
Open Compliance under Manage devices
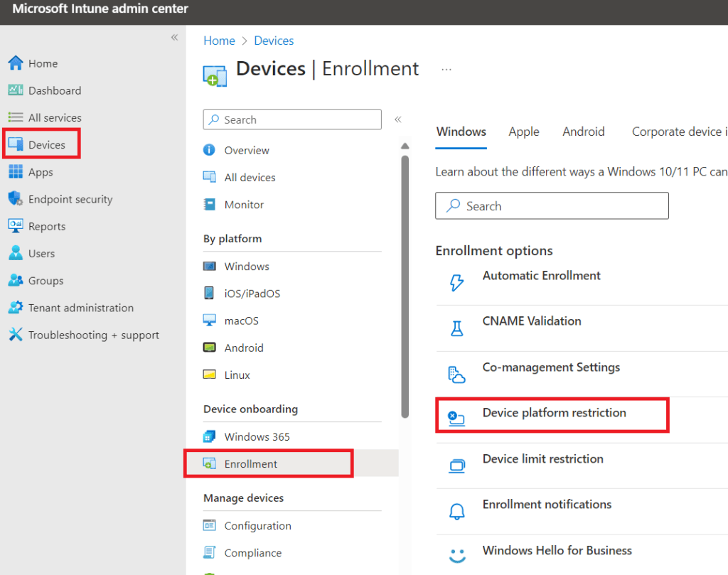click(x=252, y=553)
